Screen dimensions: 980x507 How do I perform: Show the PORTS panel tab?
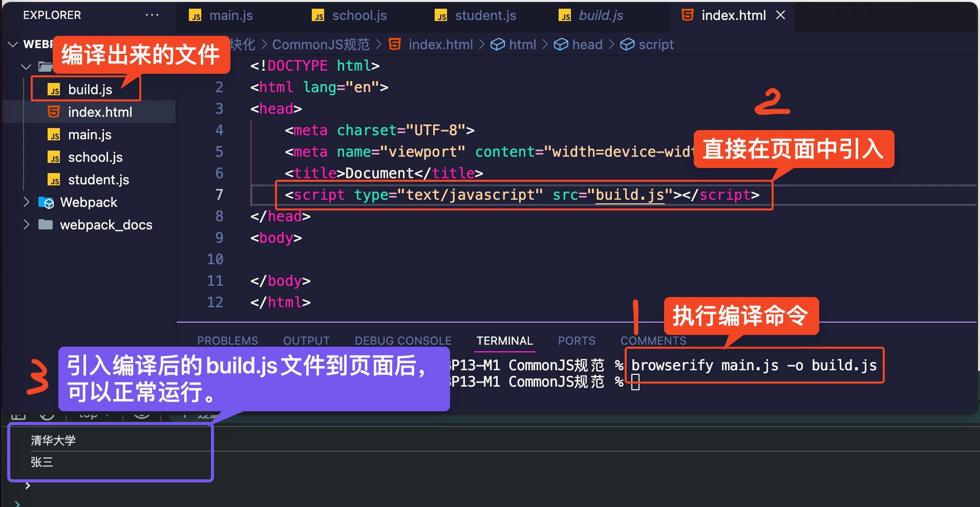[577, 341]
